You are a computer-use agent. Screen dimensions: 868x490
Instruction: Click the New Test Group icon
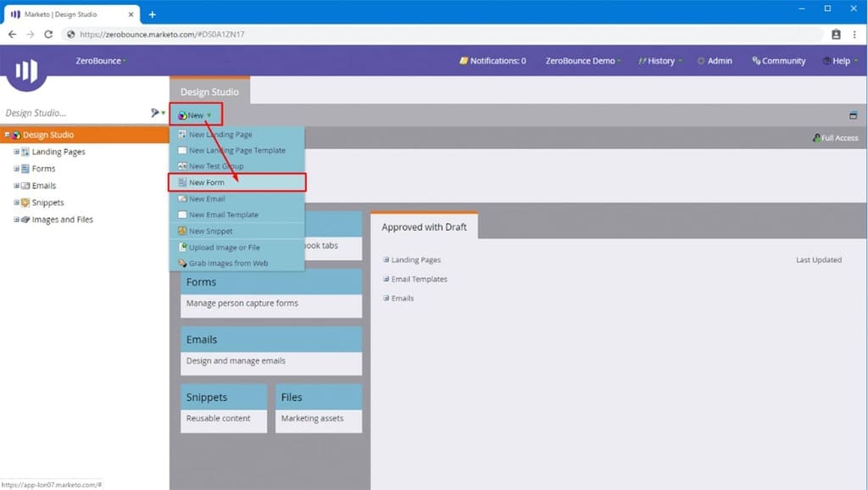tap(182, 166)
